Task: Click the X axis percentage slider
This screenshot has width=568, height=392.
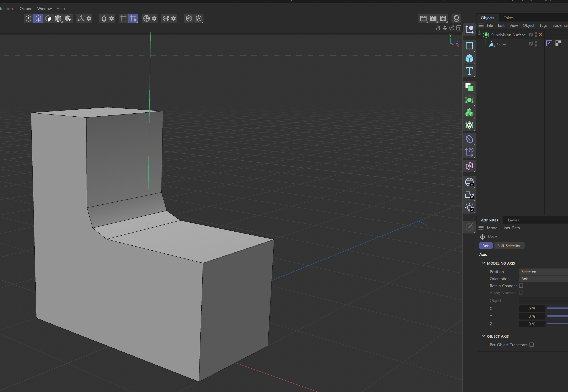Action: click(557, 308)
